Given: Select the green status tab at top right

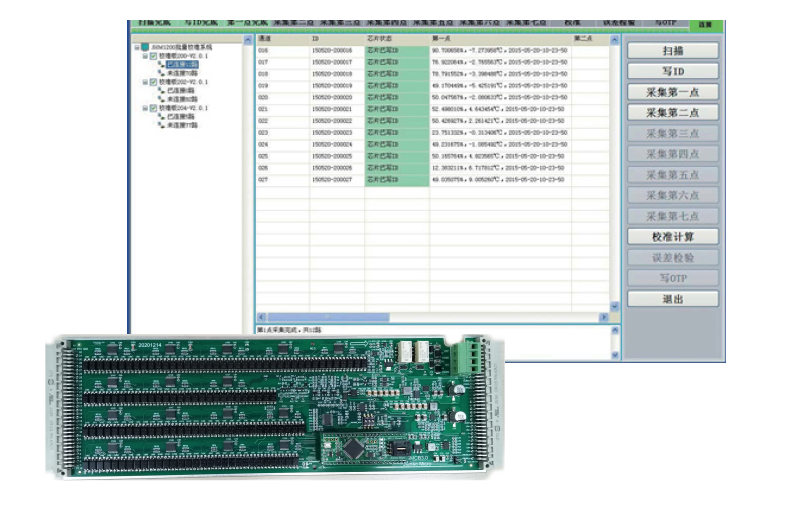Looking at the screenshot, I should click(706, 22).
